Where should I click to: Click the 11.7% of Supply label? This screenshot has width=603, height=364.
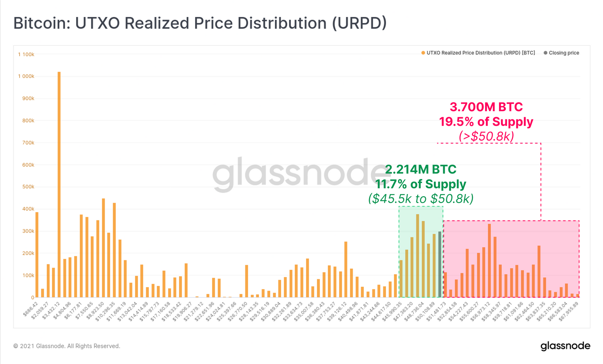(421, 184)
